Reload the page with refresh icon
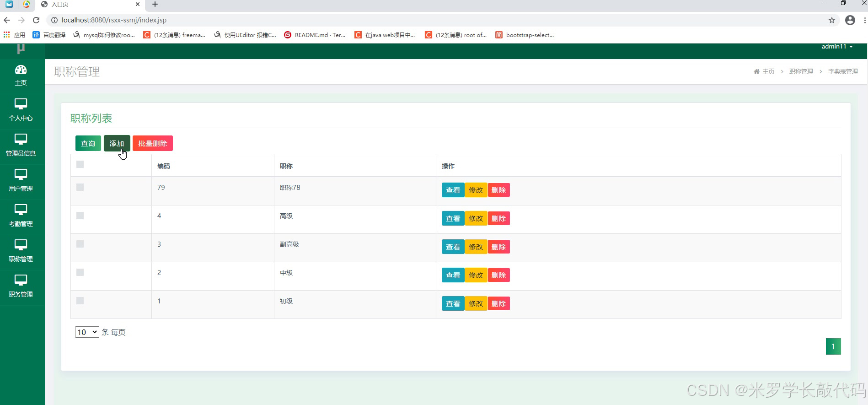This screenshot has height=405, width=868. [x=36, y=20]
